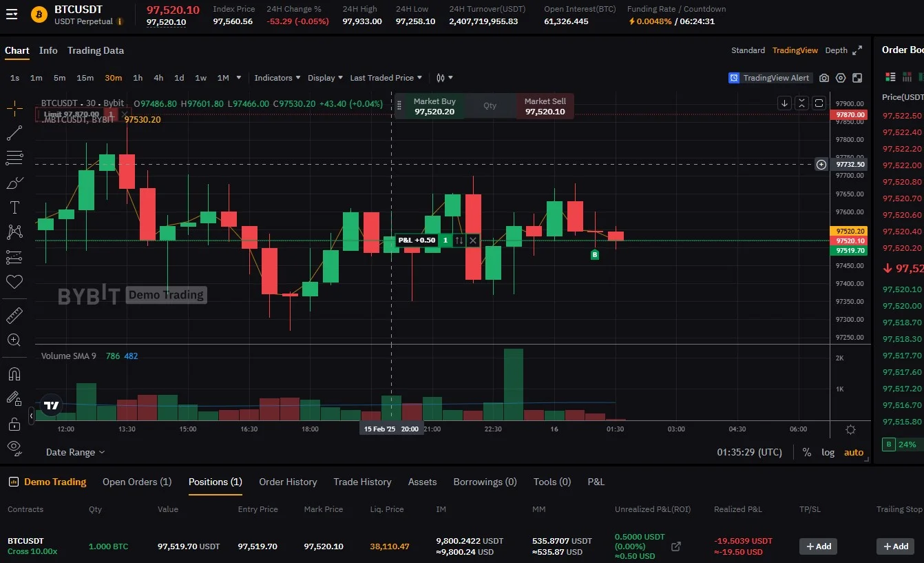The width and height of the screenshot is (924, 563).
Task: Take chart snapshot with camera icon
Action: [824, 78]
